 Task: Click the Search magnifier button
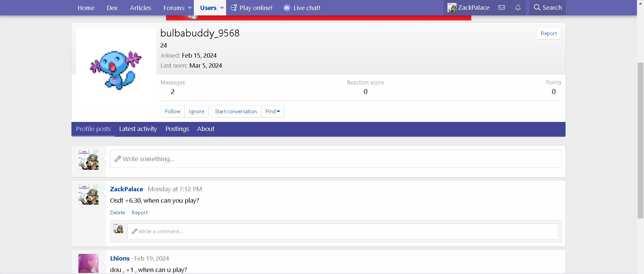[547, 7]
